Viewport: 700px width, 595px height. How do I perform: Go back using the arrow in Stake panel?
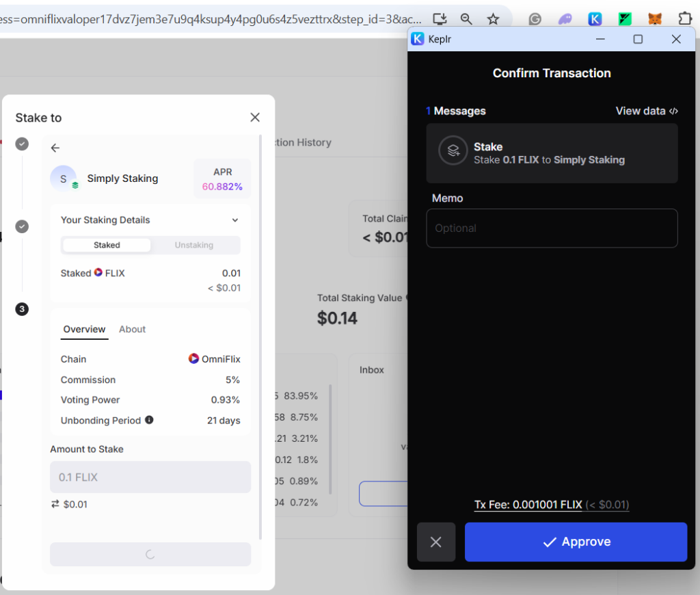(x=55, y=148)
